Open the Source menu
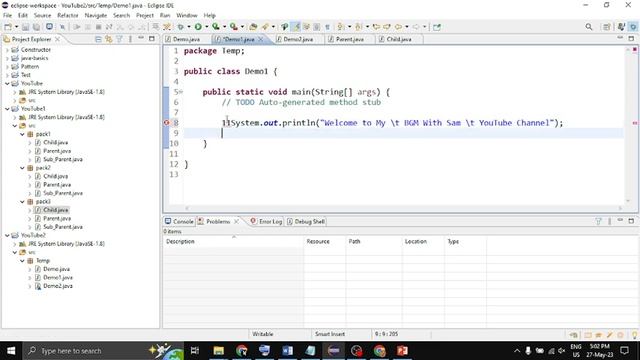Image resolution: width=640 pixels, height=360 pixels. (x=42, y=16)
